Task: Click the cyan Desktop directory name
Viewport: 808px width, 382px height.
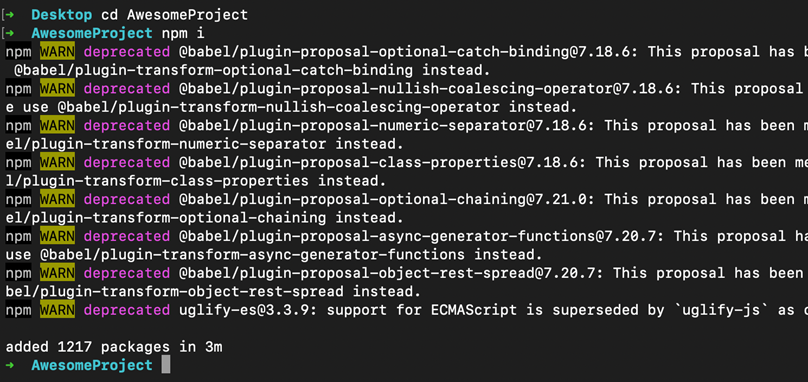Action: coord(62,15)
